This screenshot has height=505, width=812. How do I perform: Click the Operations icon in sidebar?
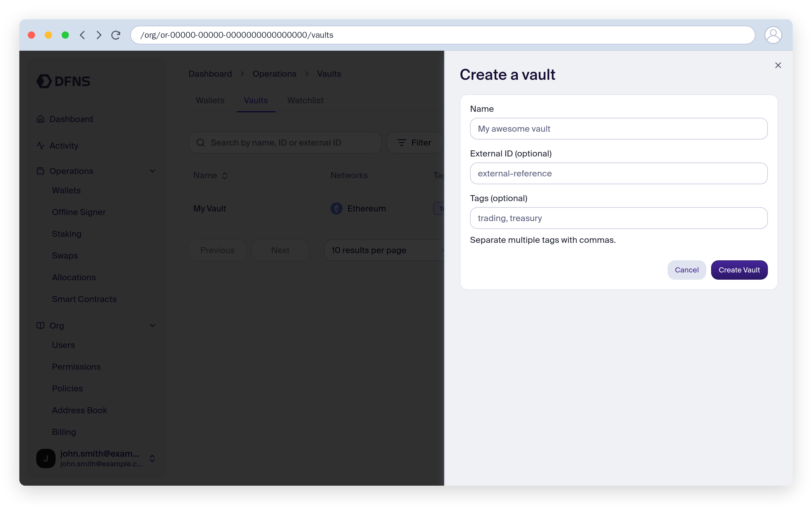pyautogui.click(x=40, y=171)
